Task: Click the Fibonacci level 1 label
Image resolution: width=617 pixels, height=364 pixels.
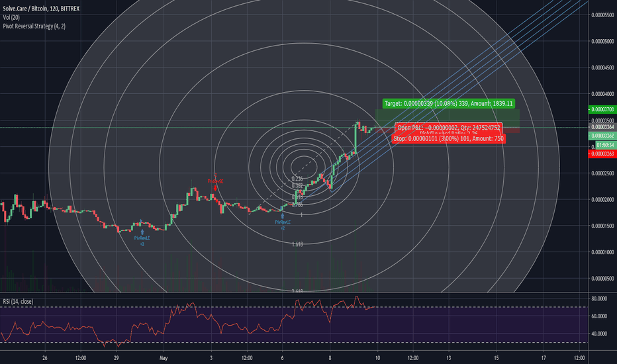Action: tap(301, 215)
